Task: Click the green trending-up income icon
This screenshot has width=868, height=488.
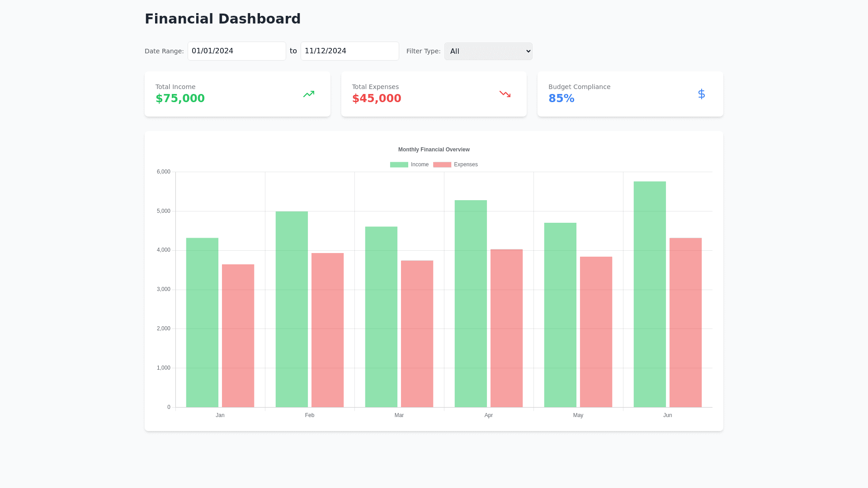Action: [309, 94]
